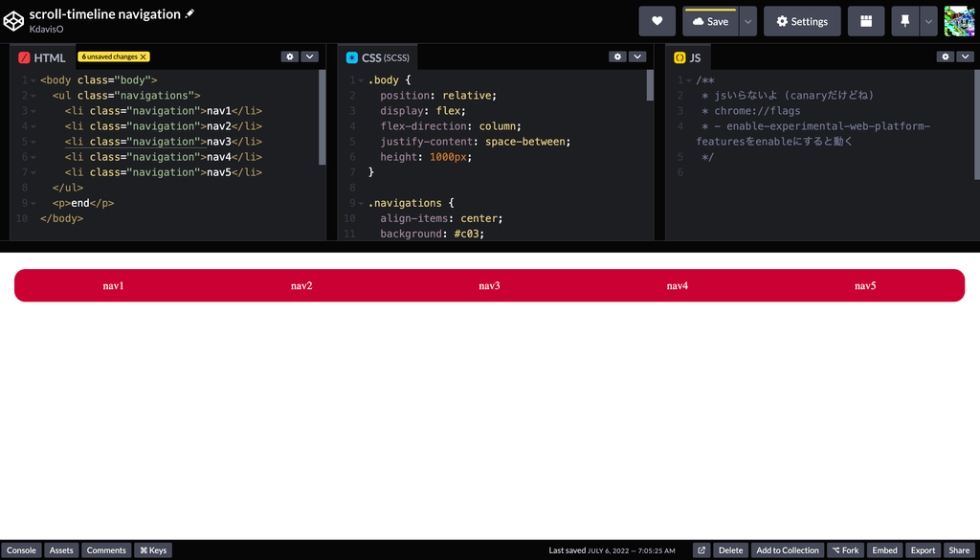Open HTML editor settings gear
Viewport: 980px width, 560px height.
tap(289, 56)
